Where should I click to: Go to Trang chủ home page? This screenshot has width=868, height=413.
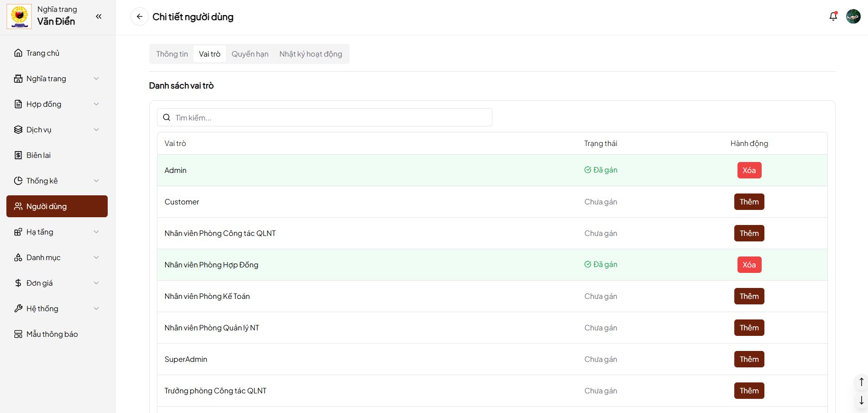(43, 53)
